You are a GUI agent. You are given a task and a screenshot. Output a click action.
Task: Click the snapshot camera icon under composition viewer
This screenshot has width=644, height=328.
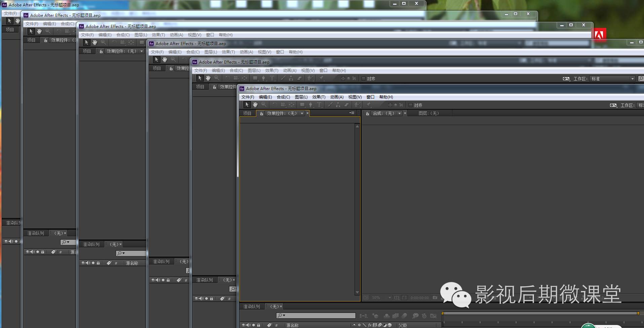[x=435, y=298]
